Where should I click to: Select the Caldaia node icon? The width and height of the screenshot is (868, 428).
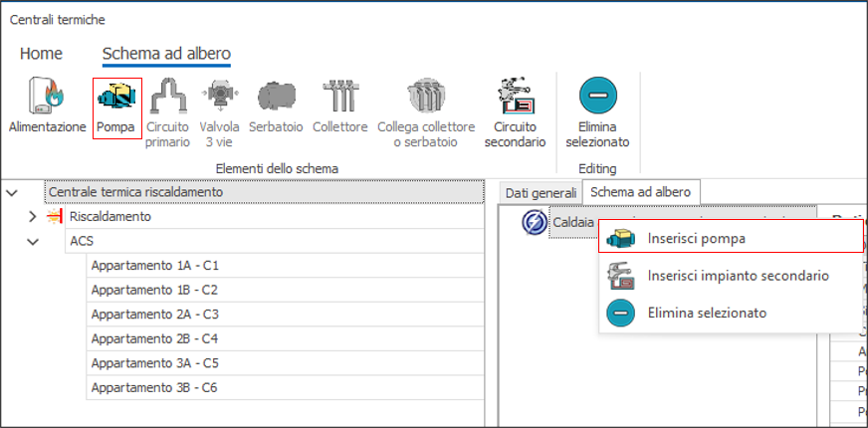point(535,223)
